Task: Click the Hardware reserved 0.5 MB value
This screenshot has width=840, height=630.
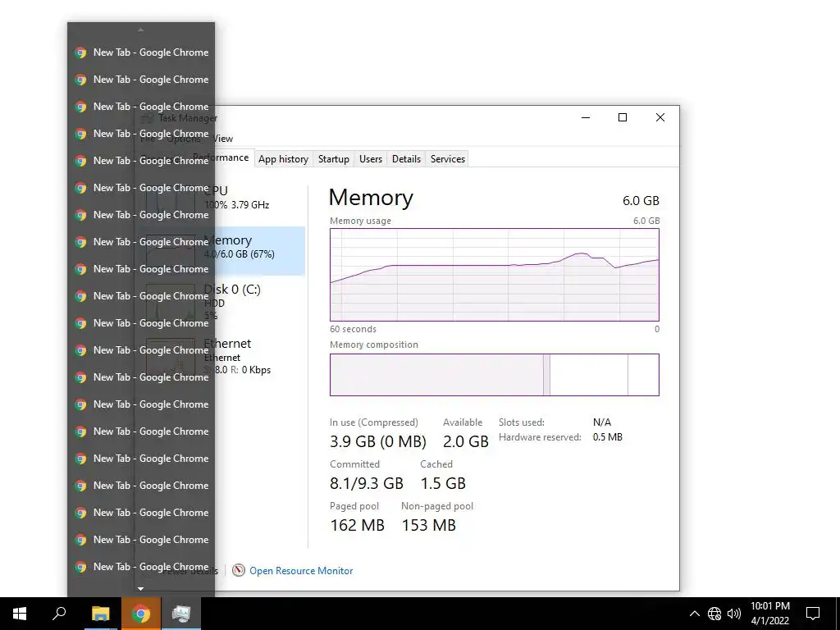Action: coord(608,437)
